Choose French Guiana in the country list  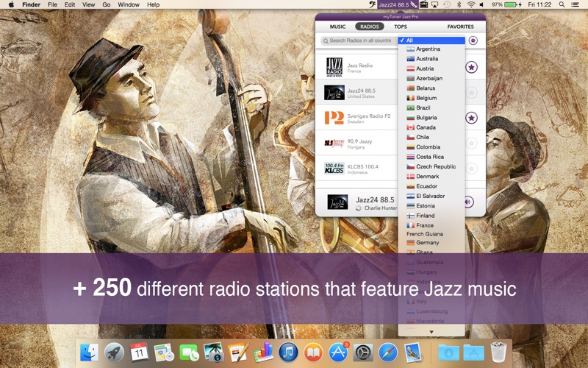pyautogui.click(x=431, y=234)
